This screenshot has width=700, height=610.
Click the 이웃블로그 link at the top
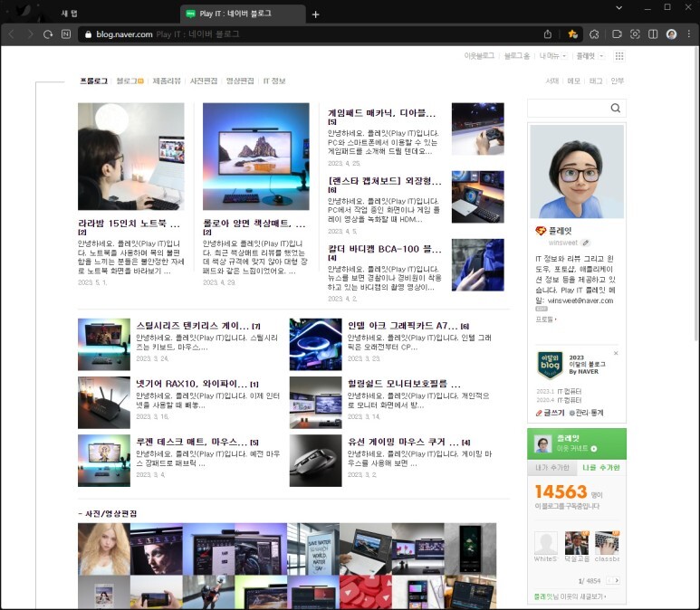click(479, 56)
